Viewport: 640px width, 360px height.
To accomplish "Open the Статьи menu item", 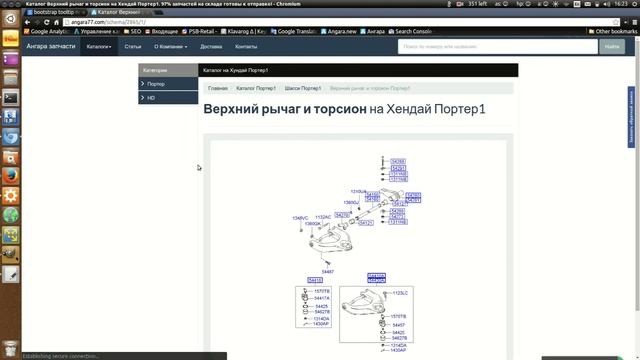I will click(133, 47).
